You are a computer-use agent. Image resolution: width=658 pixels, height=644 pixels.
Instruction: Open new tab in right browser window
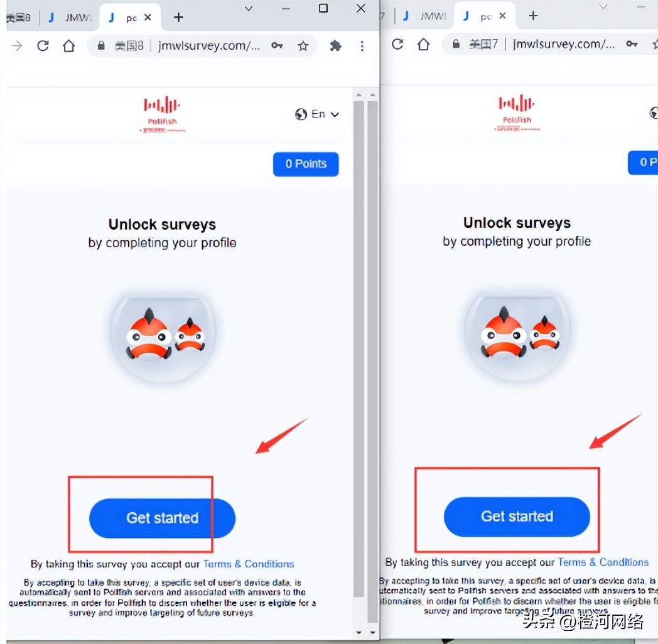tap(533, 16)
